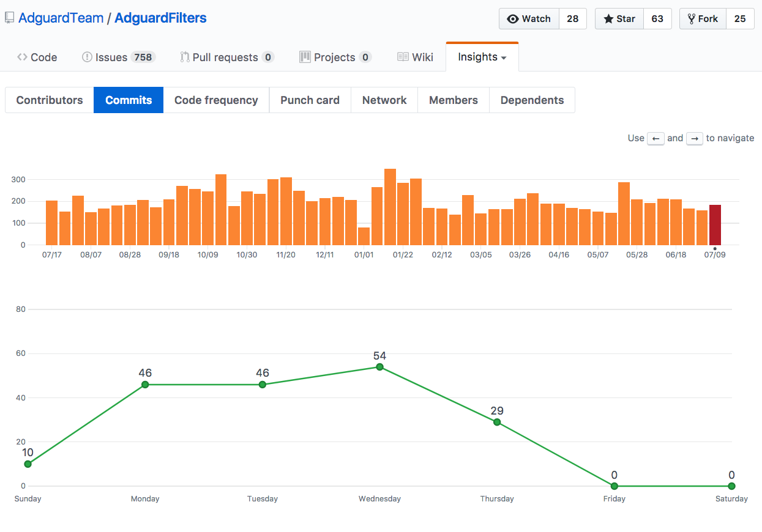Expand the Insights dropdown tab
This screenshot has width=762, height=532.
click(482, 57)
